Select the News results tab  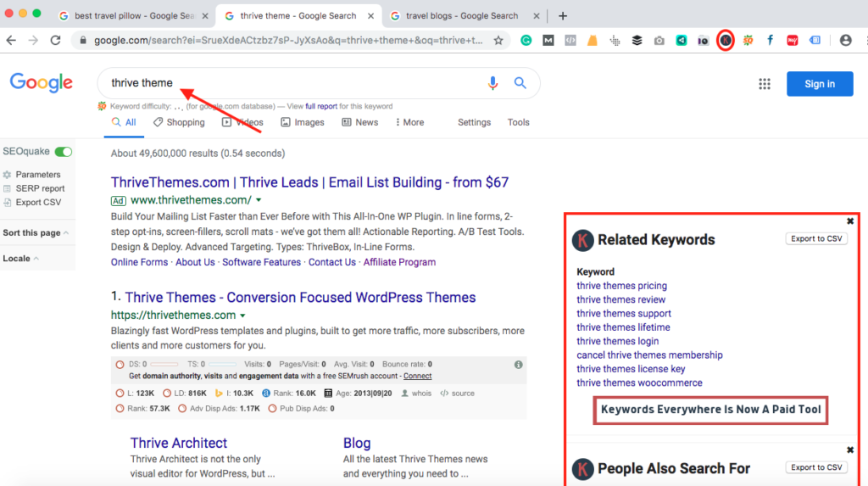[359, 122]
